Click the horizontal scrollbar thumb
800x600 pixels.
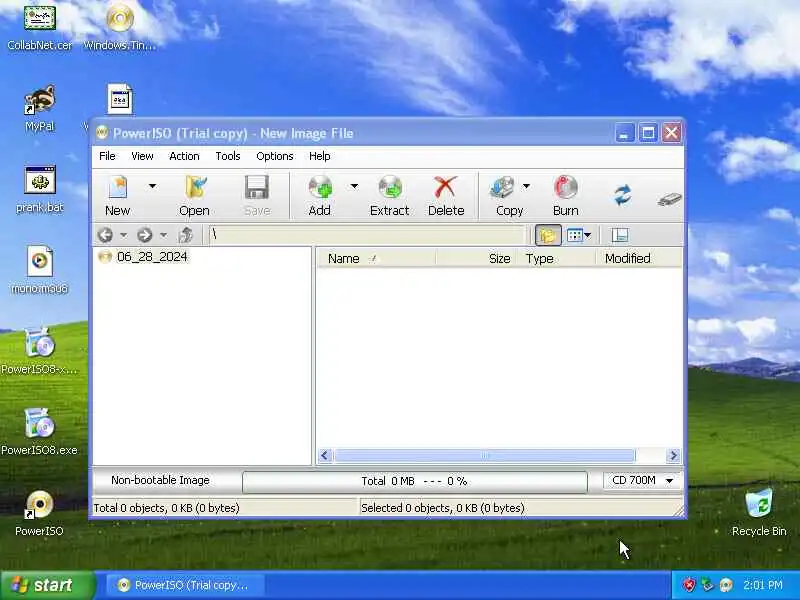pyautogui.click(x=485, y=455)
